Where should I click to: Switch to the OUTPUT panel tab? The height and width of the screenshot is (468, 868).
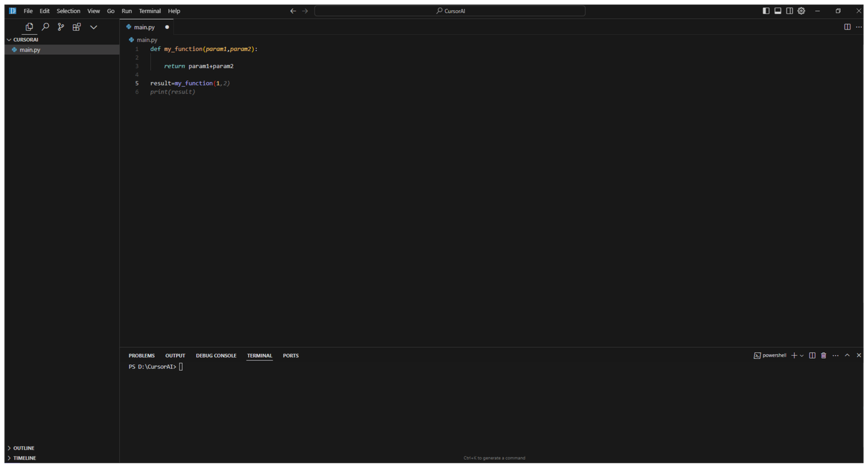175,356
